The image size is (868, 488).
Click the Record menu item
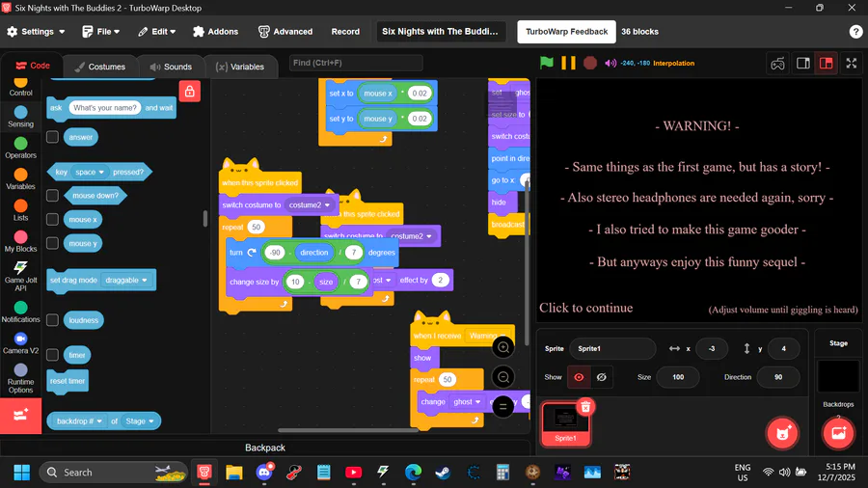[345, 32]
